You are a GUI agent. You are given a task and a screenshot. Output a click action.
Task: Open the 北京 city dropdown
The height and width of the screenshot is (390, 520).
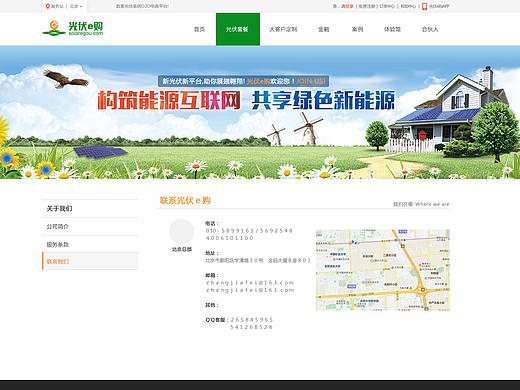[x=76, y=6]
